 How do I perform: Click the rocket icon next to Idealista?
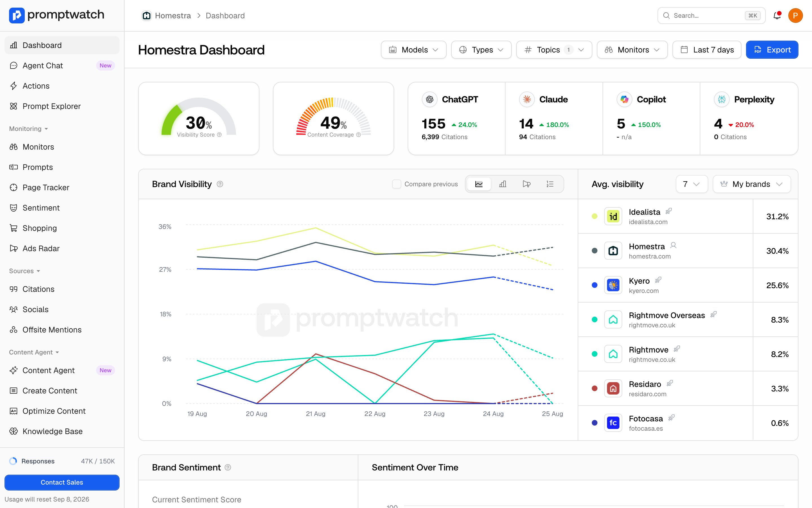coord(669,211)
